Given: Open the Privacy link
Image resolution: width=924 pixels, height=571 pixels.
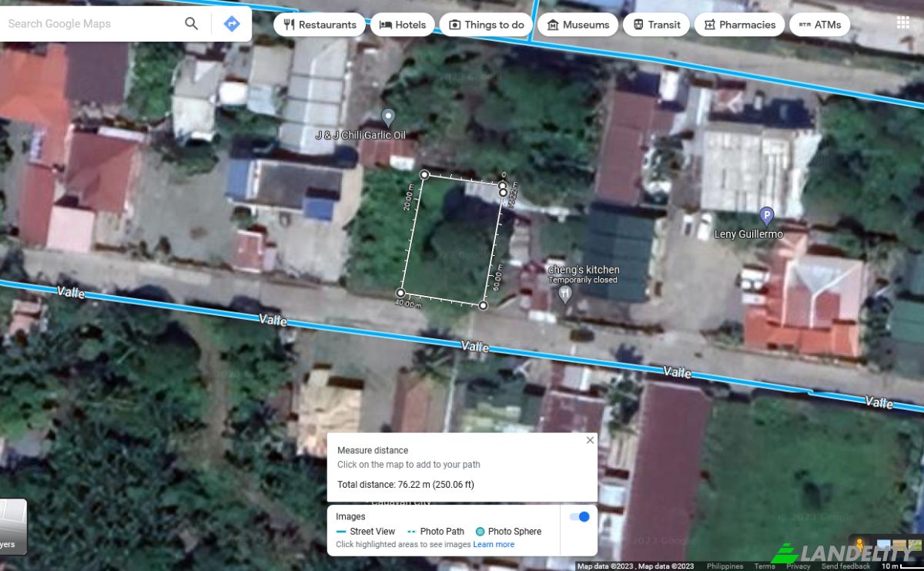Looking at the screenshot, I should tap(798, 566).
